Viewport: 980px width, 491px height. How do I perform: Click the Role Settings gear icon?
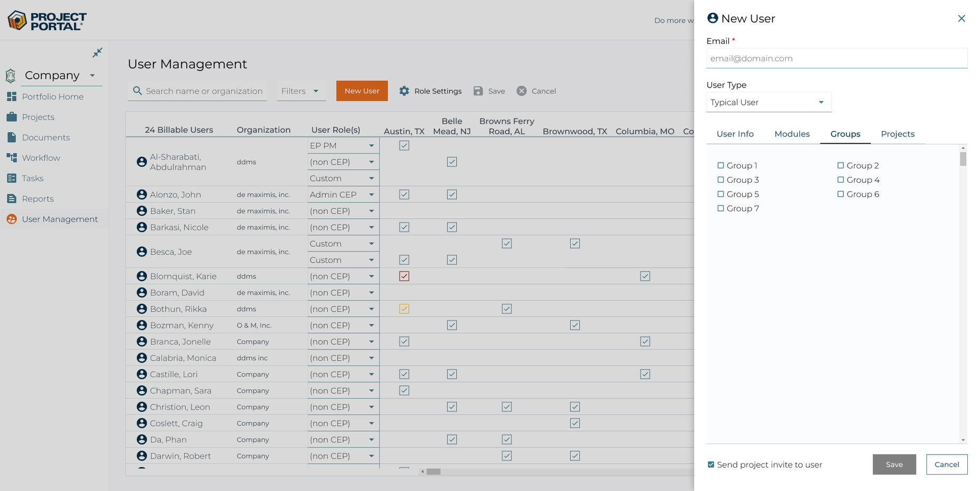click(x=404, y=91)
